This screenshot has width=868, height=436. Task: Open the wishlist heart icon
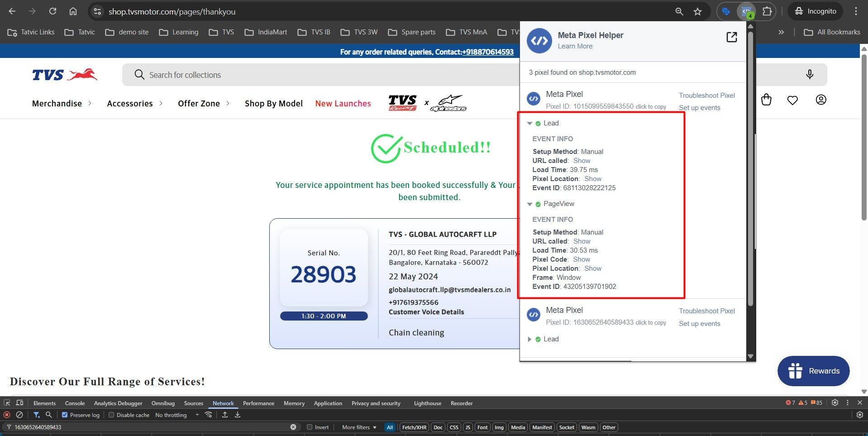coord(792,100)
